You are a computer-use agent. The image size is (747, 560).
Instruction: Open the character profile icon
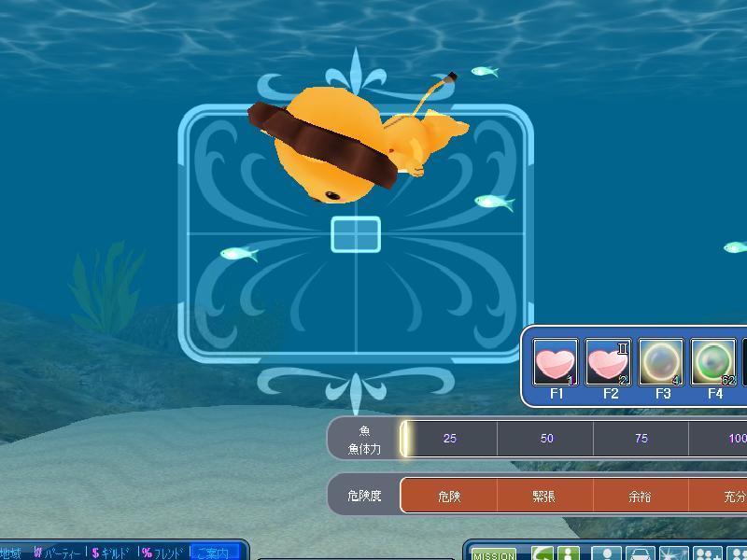tap(606, 554)
